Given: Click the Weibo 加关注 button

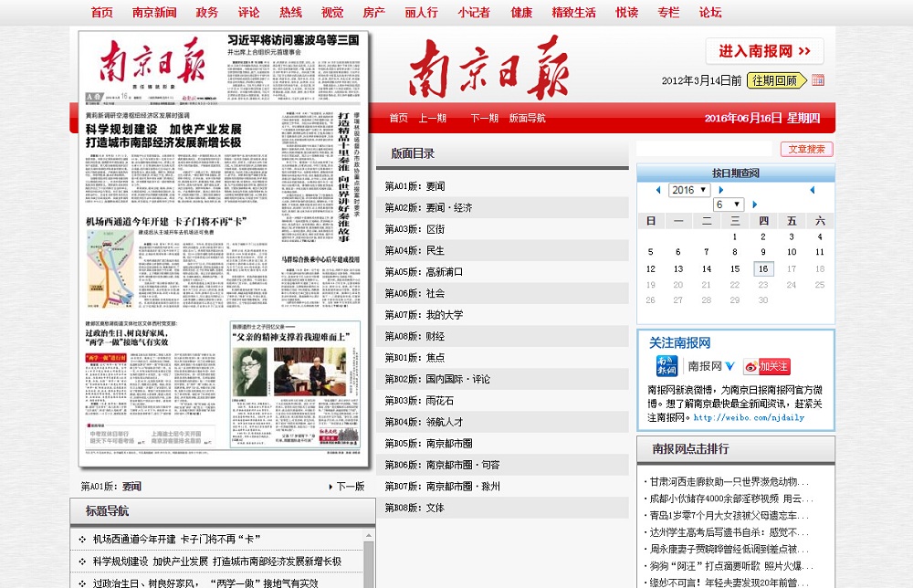Looking at the screenshot, I should tap(767, 366).
